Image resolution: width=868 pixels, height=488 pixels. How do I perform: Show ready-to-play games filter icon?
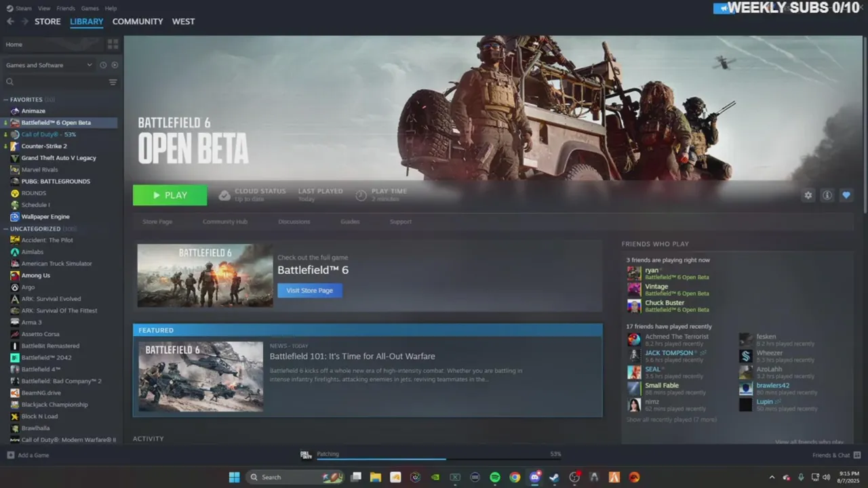(x=115, y=65)
